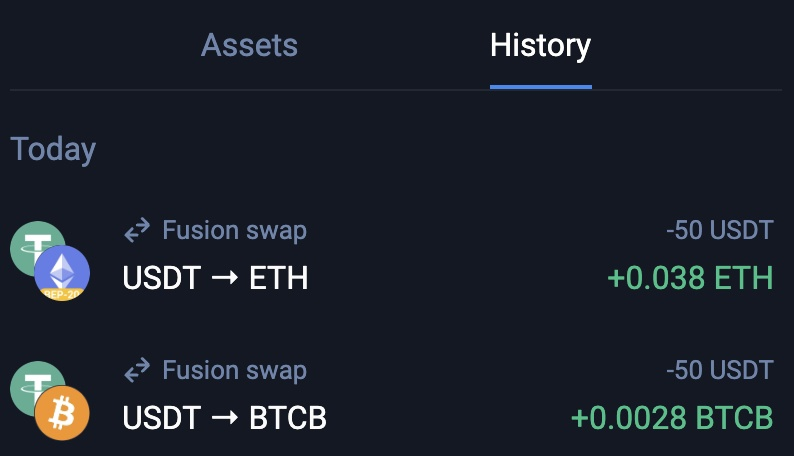Click the Today section header

53,149
